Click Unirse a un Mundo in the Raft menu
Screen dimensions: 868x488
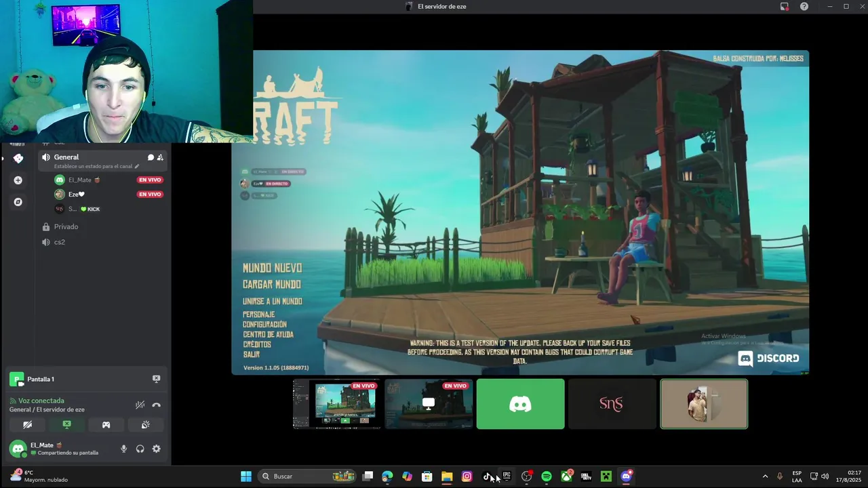273,301
